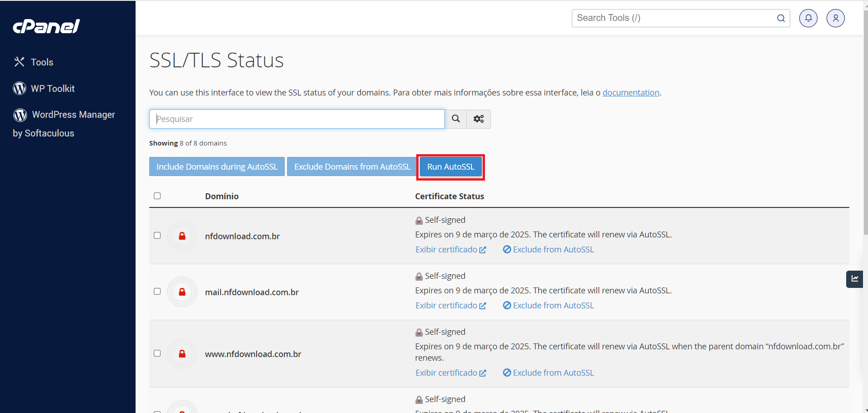
Task: Exibir certificado for www.nfdownload.com.br
Action: coord(451,373)
